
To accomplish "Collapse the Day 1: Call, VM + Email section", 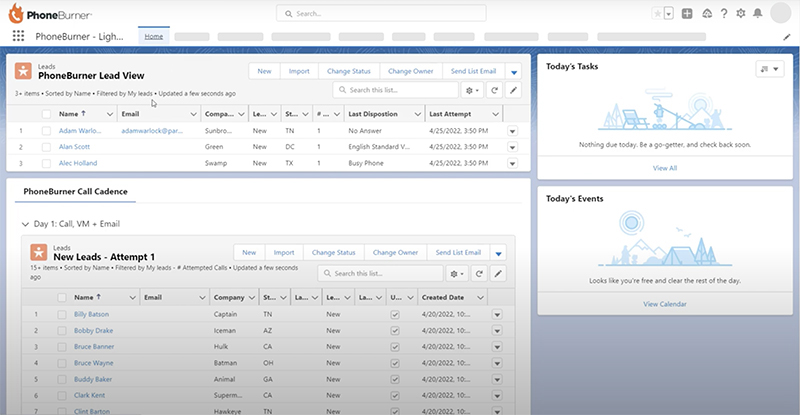I will pos(25,224).
